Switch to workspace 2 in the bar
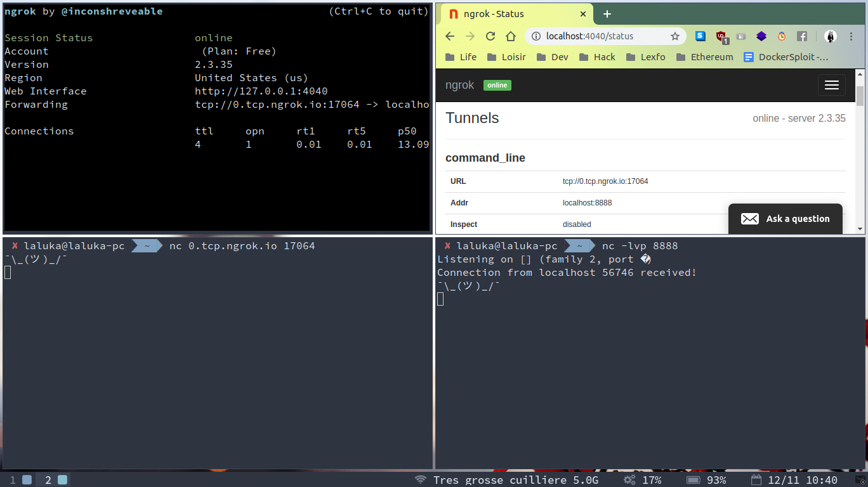 (55, 480)
